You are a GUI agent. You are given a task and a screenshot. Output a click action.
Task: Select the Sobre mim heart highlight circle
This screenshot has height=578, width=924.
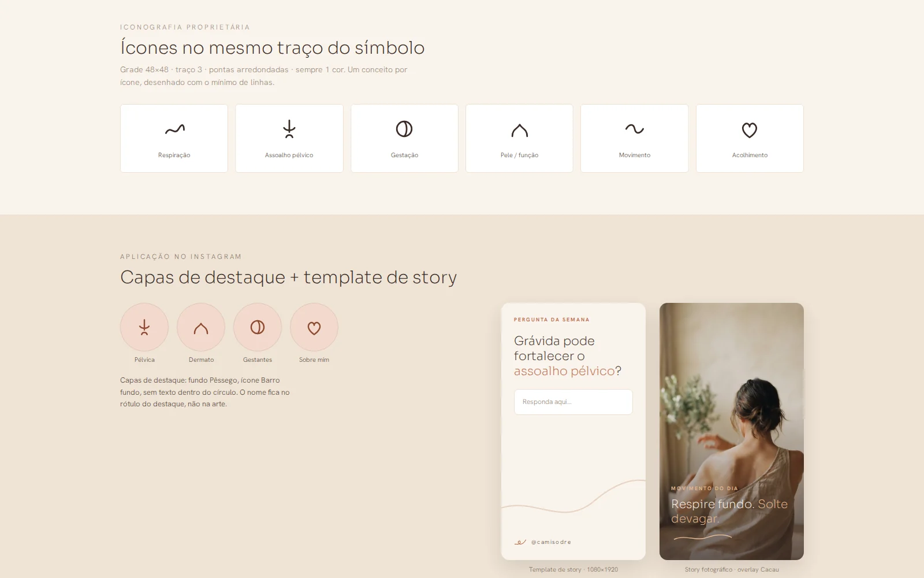click(x=314, y=327)
